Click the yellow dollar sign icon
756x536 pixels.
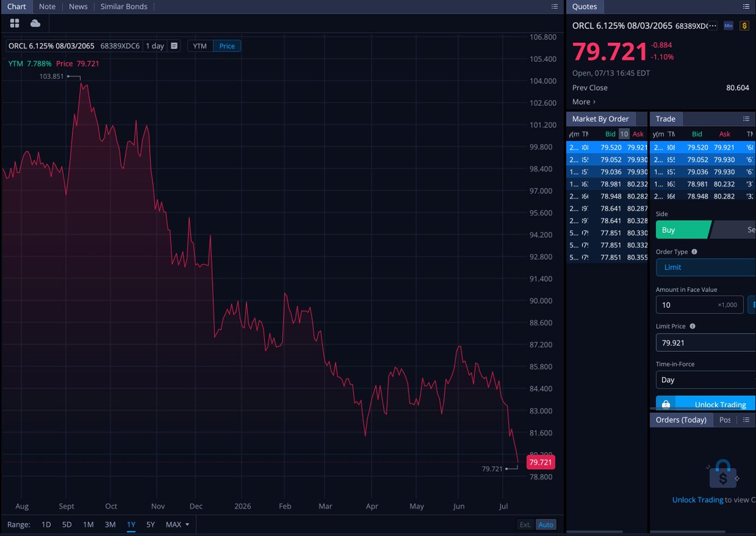pyautogui.click(x=745, y=26)
